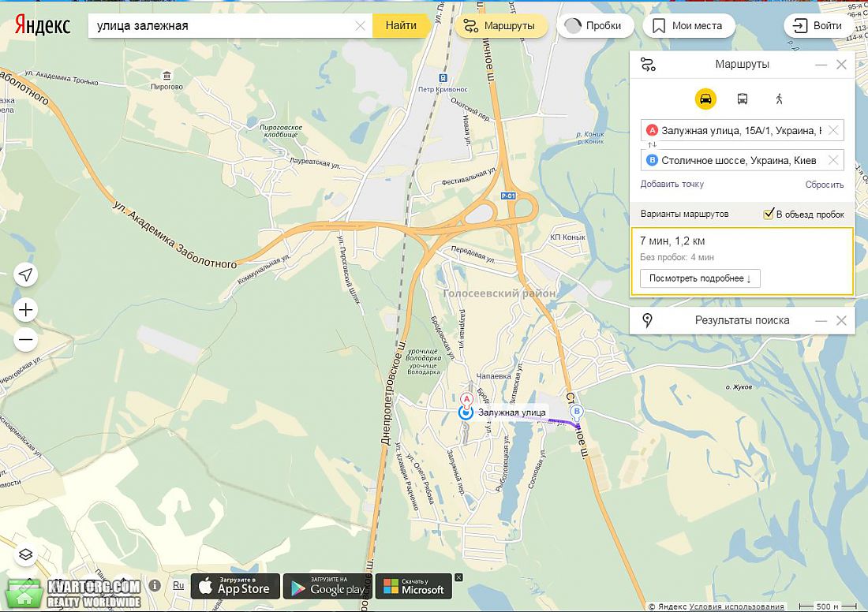
Task: Select the public transport bus icon
Action: 743,99
